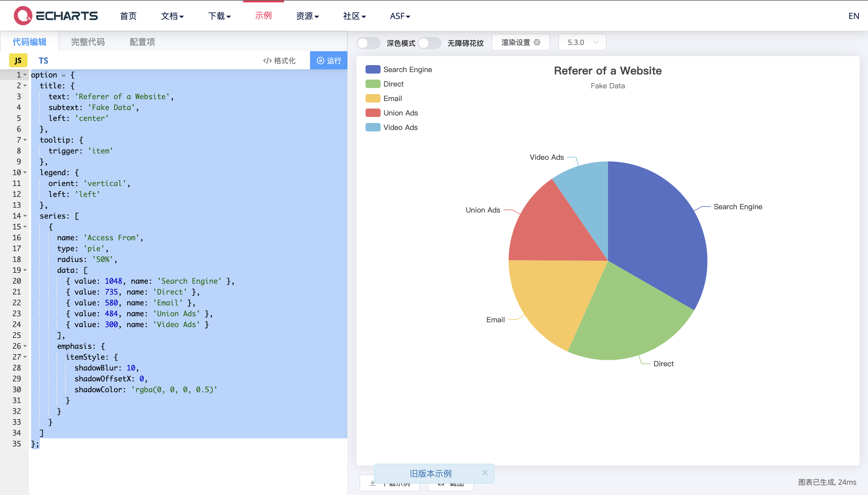Collapse the title block fold arrow on line 2
The width and height of the screenshot is (868, 495).
coord(25,86)
